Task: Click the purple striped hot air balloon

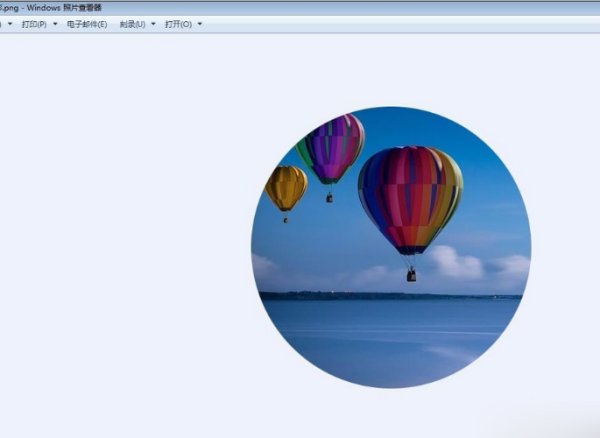Action: click(330, 149)
